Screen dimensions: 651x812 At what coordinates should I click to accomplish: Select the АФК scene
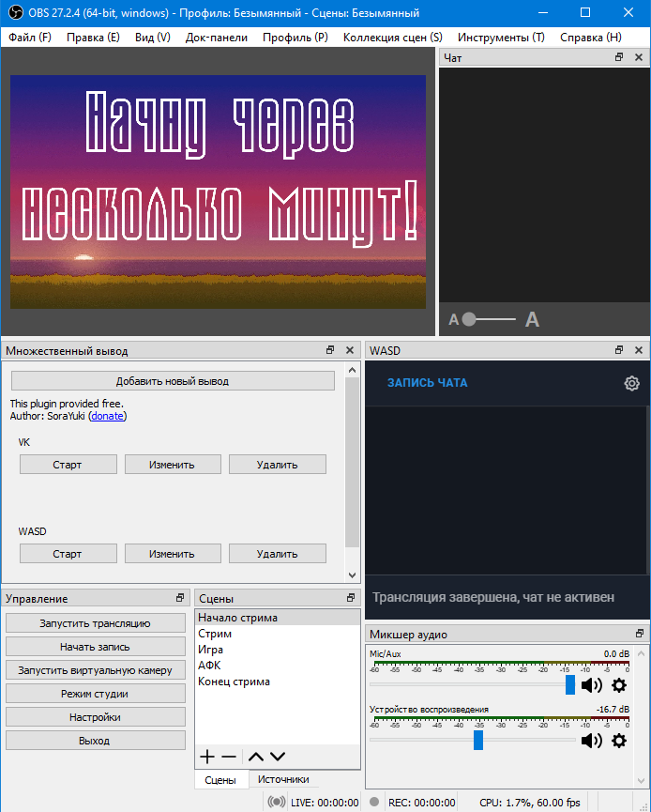tap(278, 666)
